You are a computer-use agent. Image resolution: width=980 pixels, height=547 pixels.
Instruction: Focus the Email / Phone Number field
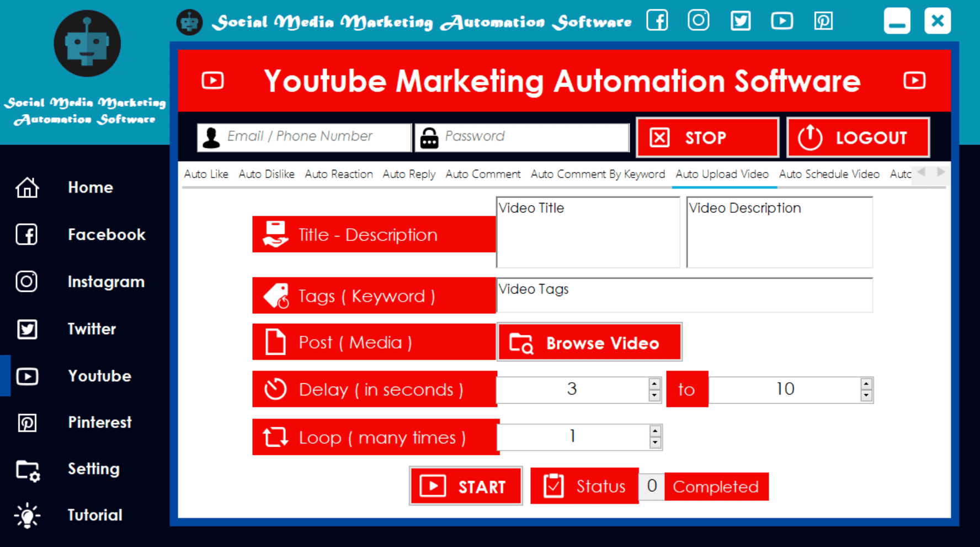[304, 137]
